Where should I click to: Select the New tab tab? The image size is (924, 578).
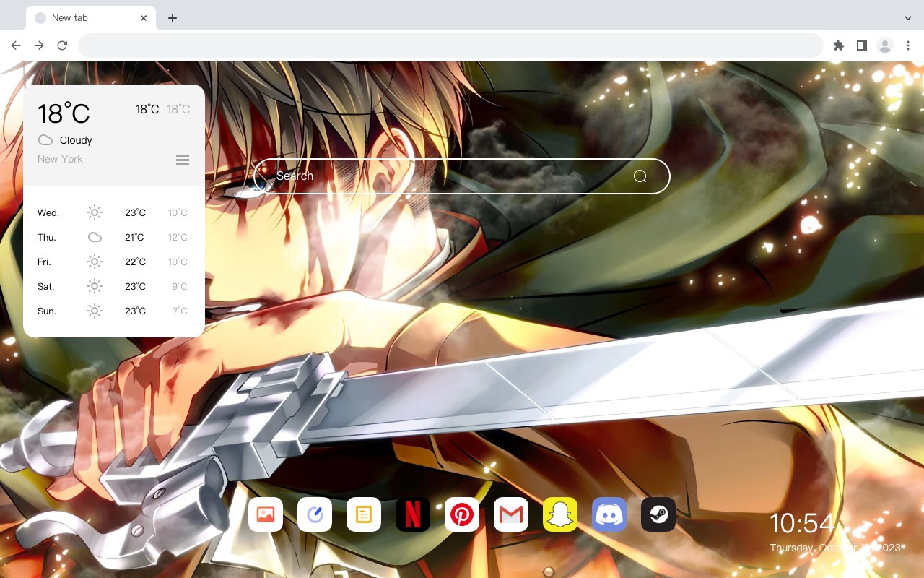[x=91, y=18]
